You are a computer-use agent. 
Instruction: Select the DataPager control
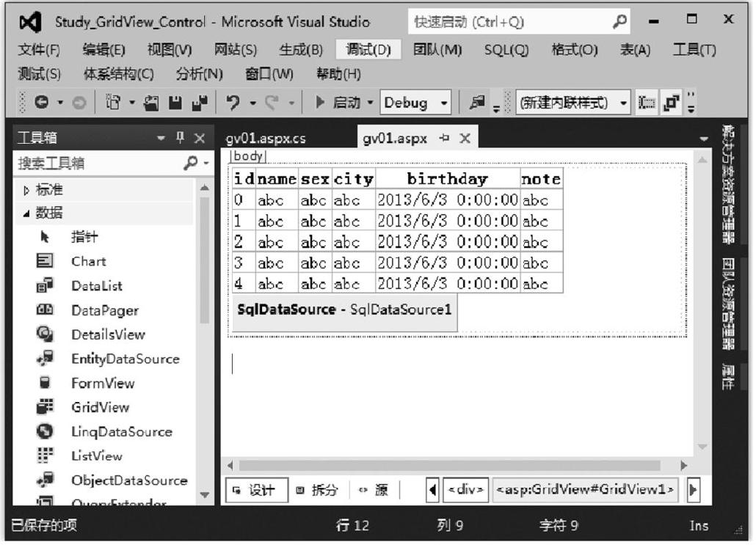pyautogui.click(x=105, y=310)
